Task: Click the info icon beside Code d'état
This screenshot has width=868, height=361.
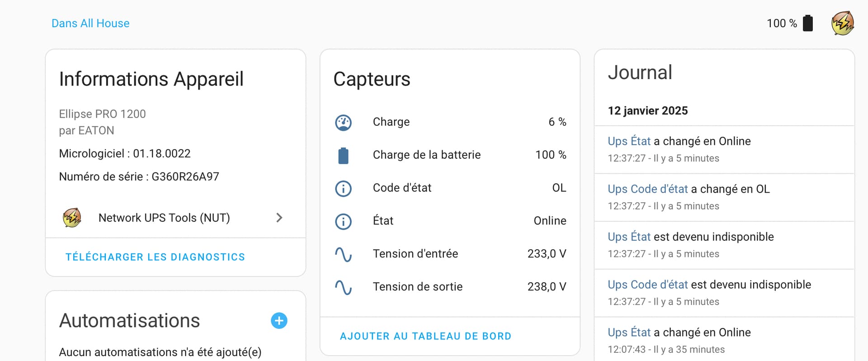Action: click(x=343, y=188)
